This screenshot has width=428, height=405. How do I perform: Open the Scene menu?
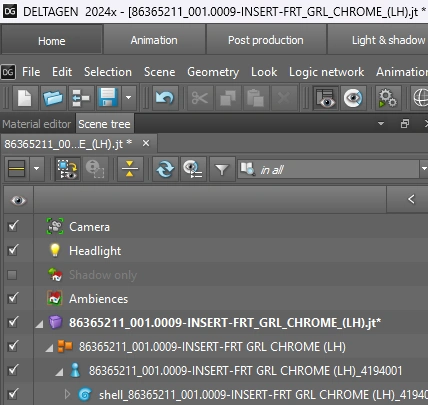(x=159, y=72)
